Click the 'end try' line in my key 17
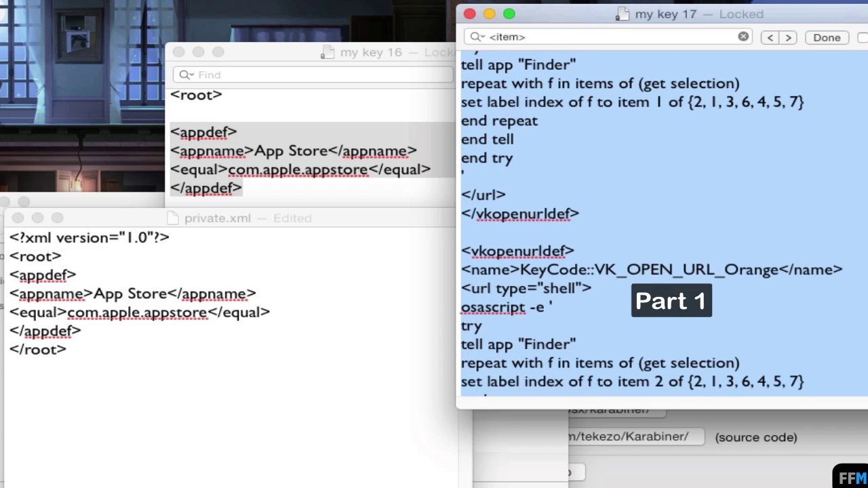Image resolution: width=868 pixels, height=488 pixels. pos(487,158)
